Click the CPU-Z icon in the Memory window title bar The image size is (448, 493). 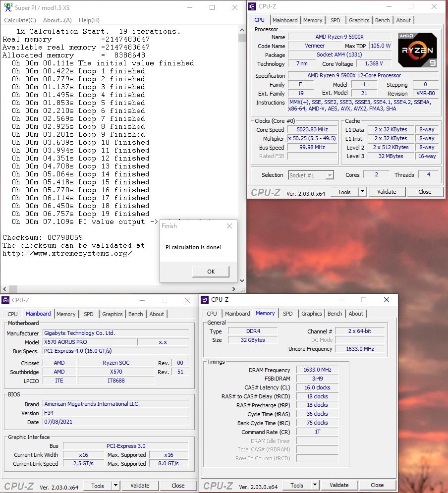pyautogui.click(x=205, y=300)
